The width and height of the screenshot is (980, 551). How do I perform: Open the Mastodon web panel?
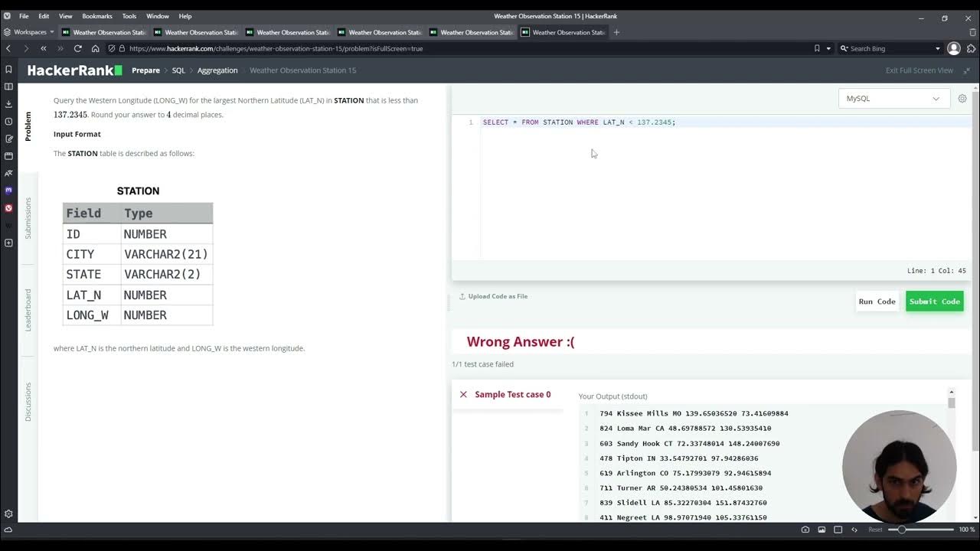click(8, 191)
